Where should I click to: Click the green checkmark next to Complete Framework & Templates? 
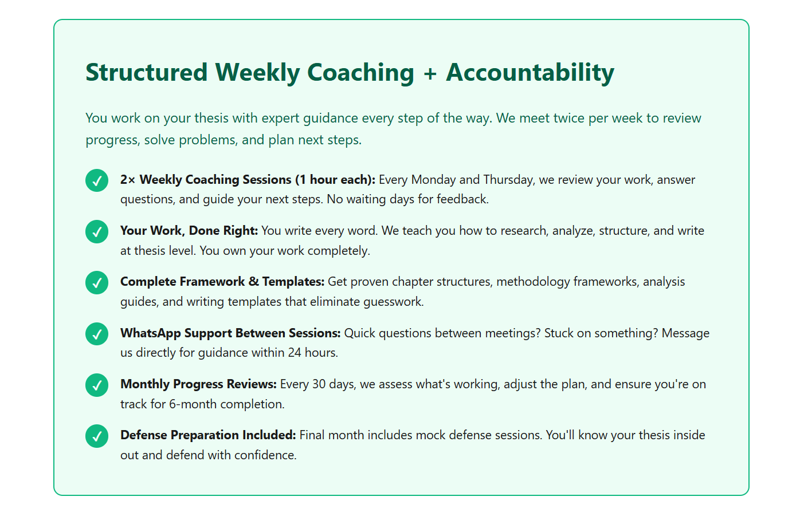[97, 282]
